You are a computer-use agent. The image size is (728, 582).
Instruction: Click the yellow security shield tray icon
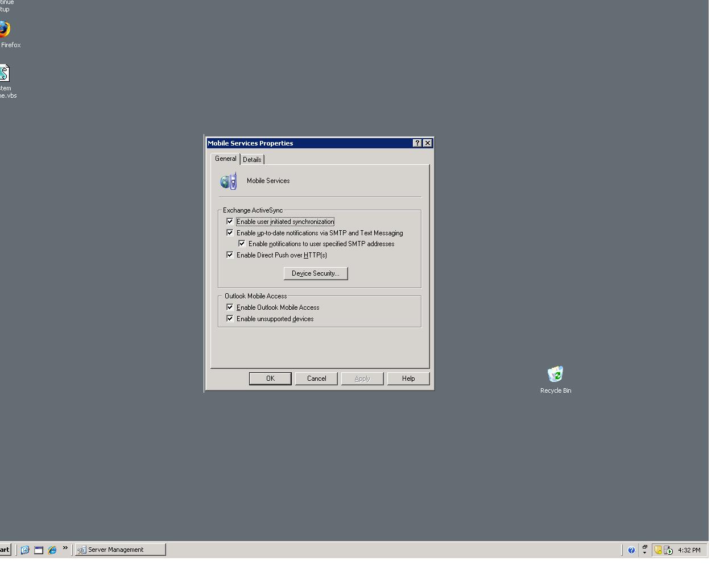(658, 550)
